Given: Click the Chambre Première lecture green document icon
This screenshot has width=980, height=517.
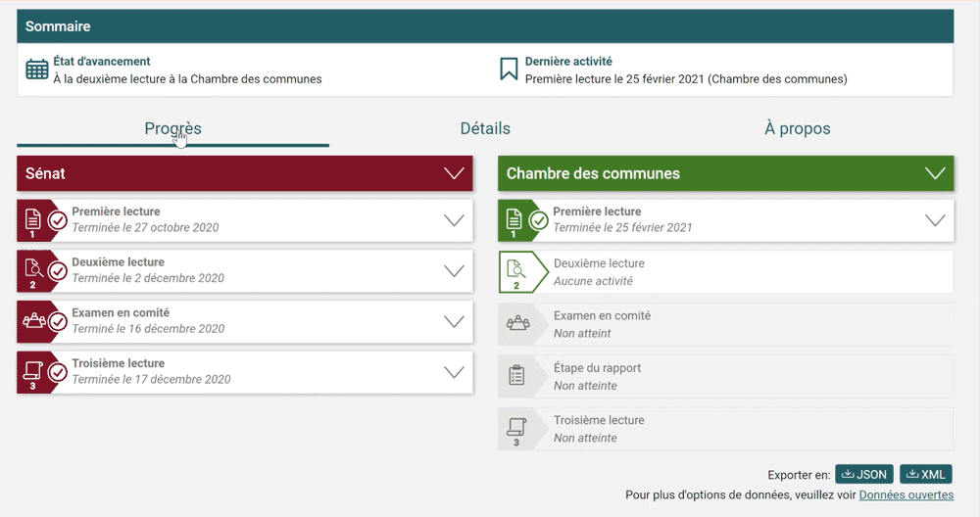Looking at the screenshot, I should (x=514, y=219).
